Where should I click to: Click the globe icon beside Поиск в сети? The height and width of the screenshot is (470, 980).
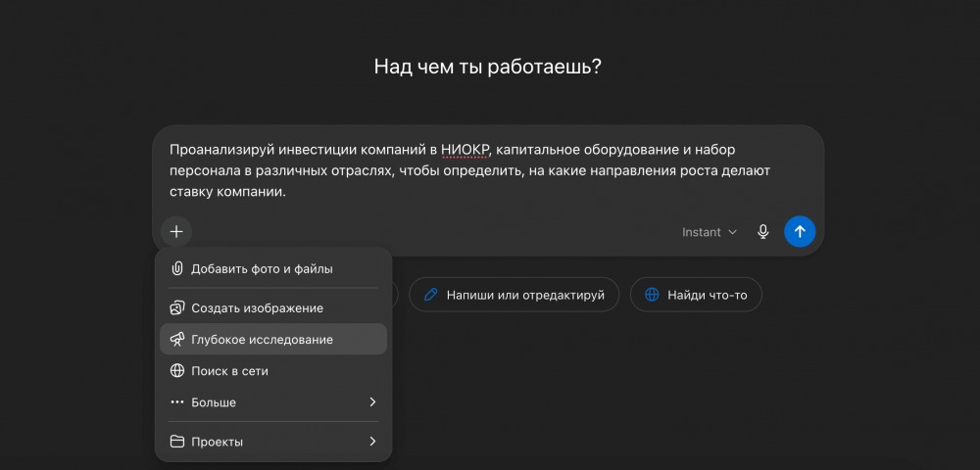coord(177,371)
